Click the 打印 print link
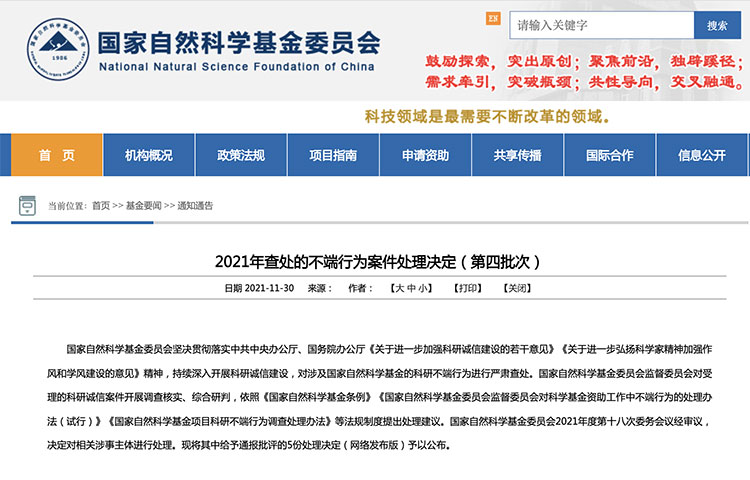Image resolution: width=750 pixels, height=480 pixels. coord(468,288)
